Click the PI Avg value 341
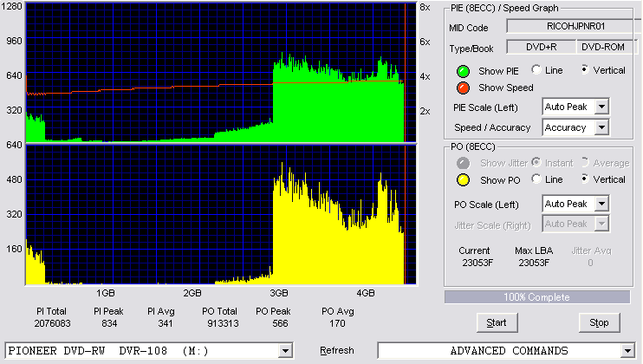This screenshot has width=643, height=364. 165,323
